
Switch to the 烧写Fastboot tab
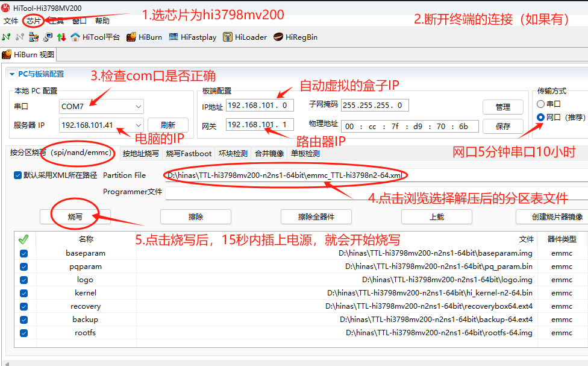point(189,154)
